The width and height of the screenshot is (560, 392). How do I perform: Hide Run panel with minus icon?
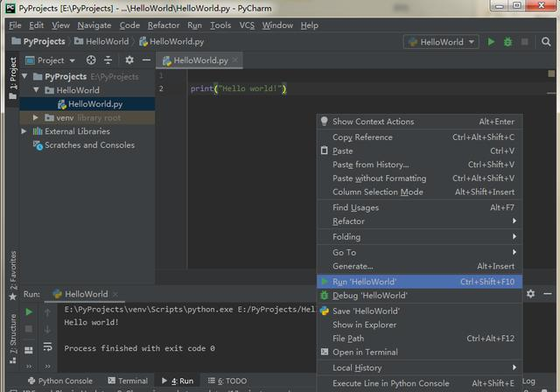click(548, 294)
